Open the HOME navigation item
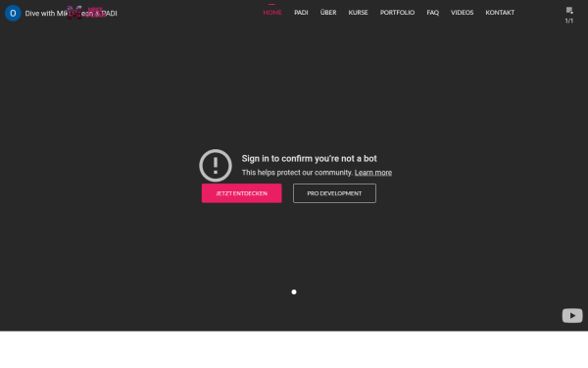Screen dimensions: 588x368 [272, 13]
